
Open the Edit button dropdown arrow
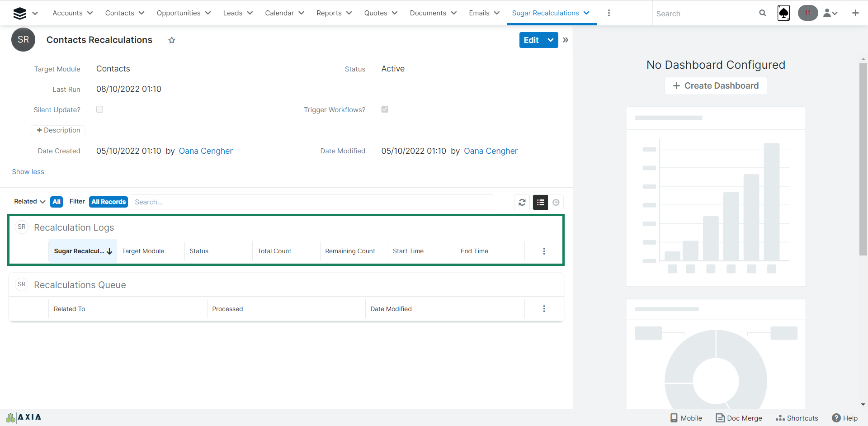pos(551,40)
